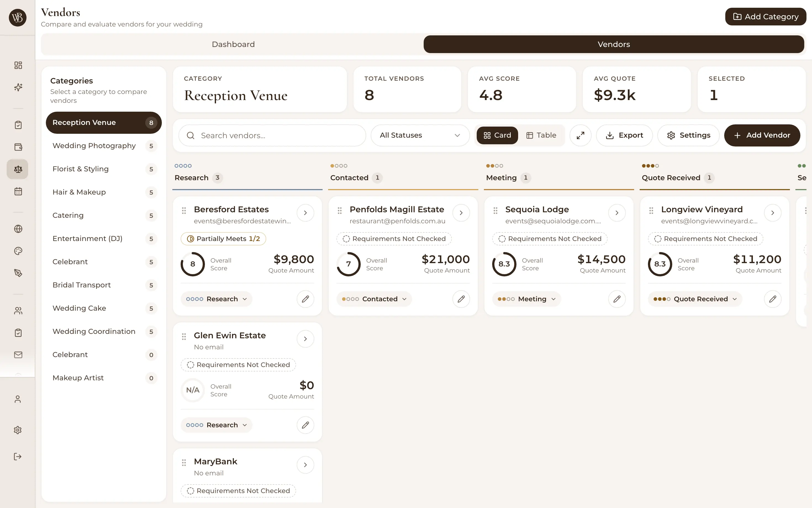Click Requirements Not Checked on Penfolds card
812x508 pixels.
click(x=394, y=239)
